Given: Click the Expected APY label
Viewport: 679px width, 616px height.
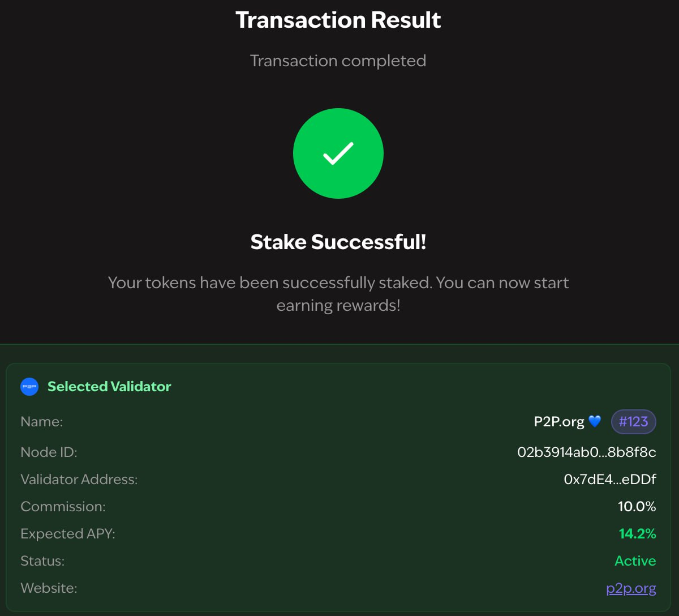Looking at the screenshot, I should [x=68, y=534].
